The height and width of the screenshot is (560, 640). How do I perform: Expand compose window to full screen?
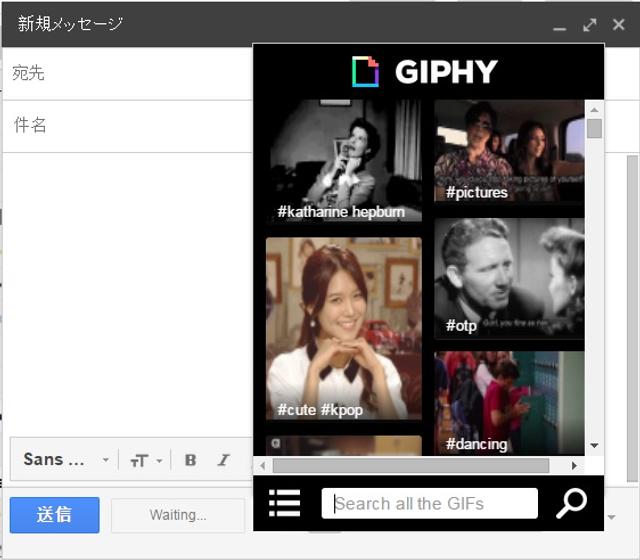589,25
